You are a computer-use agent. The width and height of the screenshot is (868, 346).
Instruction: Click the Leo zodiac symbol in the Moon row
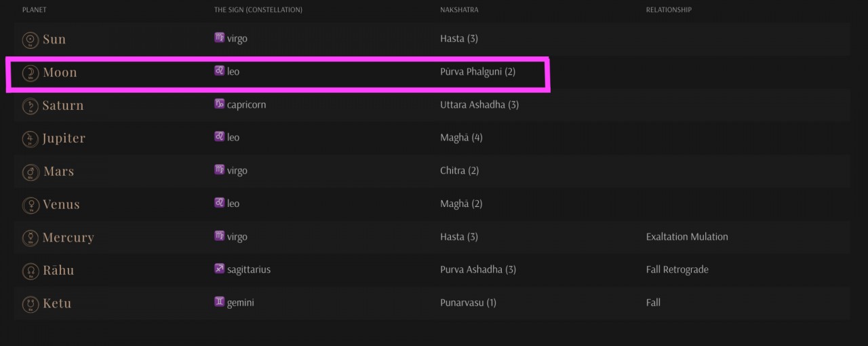219,71
